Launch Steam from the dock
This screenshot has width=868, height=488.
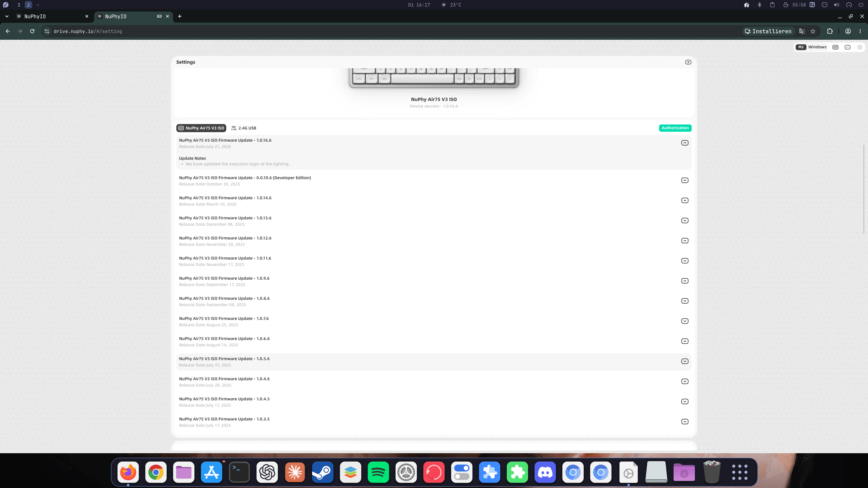coord(323,472)
